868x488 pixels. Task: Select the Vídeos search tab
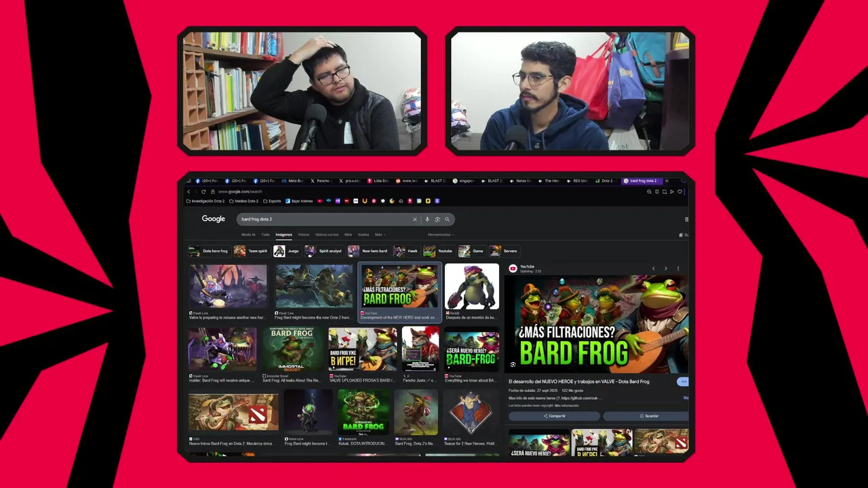(x=304, y=235)
